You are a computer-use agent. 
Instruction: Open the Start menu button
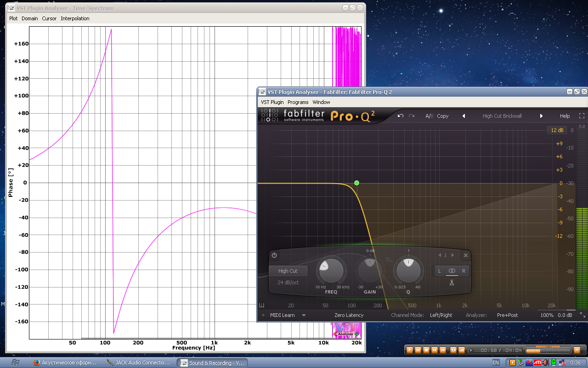[15, 362]
